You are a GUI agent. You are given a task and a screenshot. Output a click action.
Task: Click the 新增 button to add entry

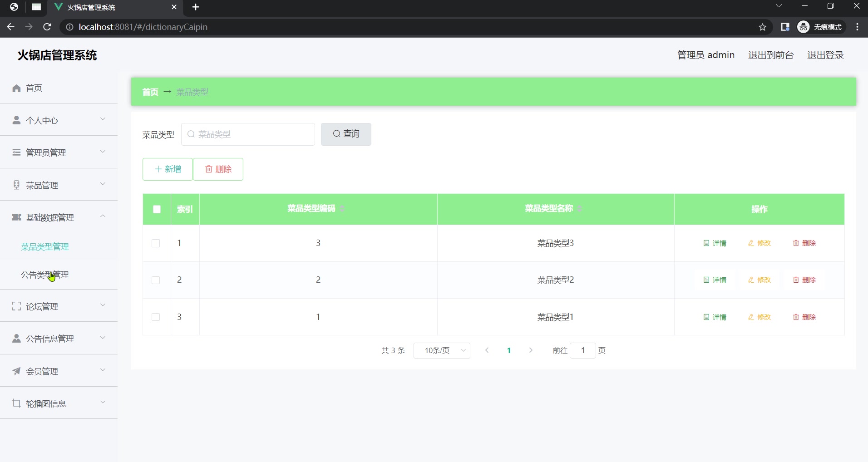167,169
